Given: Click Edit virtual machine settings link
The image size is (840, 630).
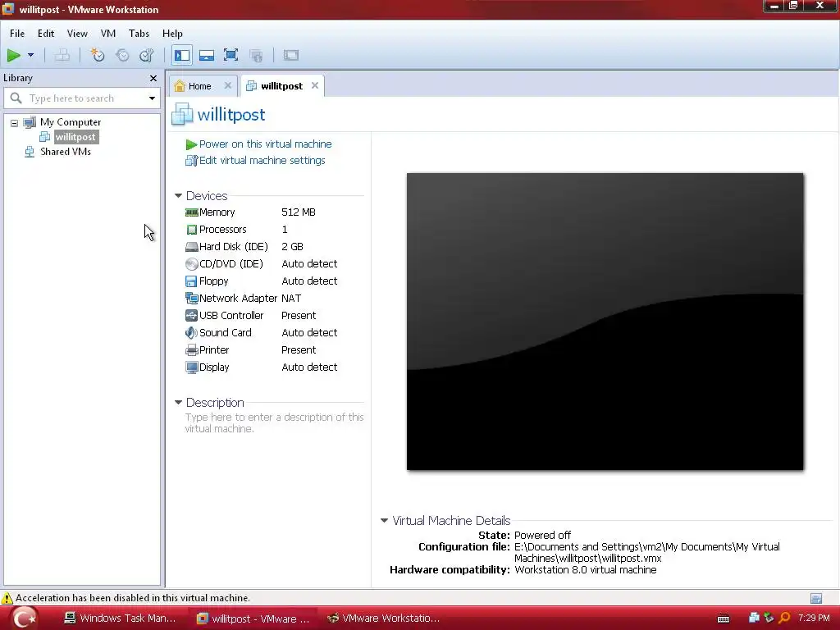Looking at the screenshot, I should [262, 161].
